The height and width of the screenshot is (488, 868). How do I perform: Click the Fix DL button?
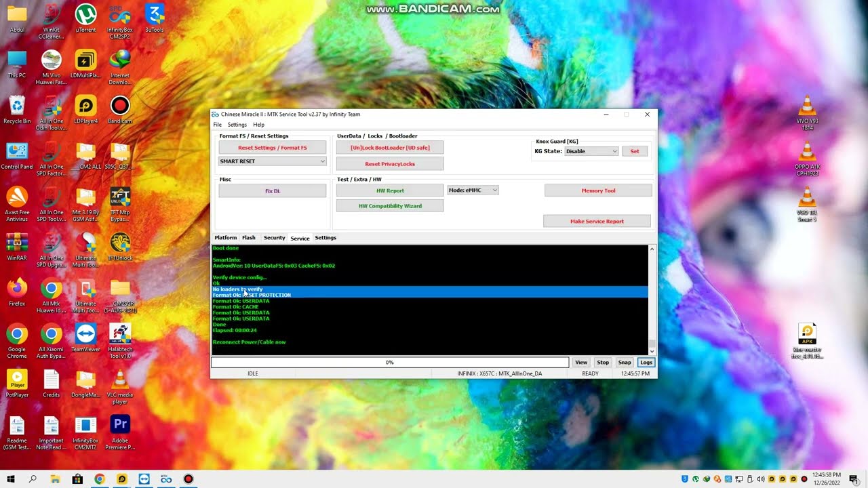coord(272,191)
